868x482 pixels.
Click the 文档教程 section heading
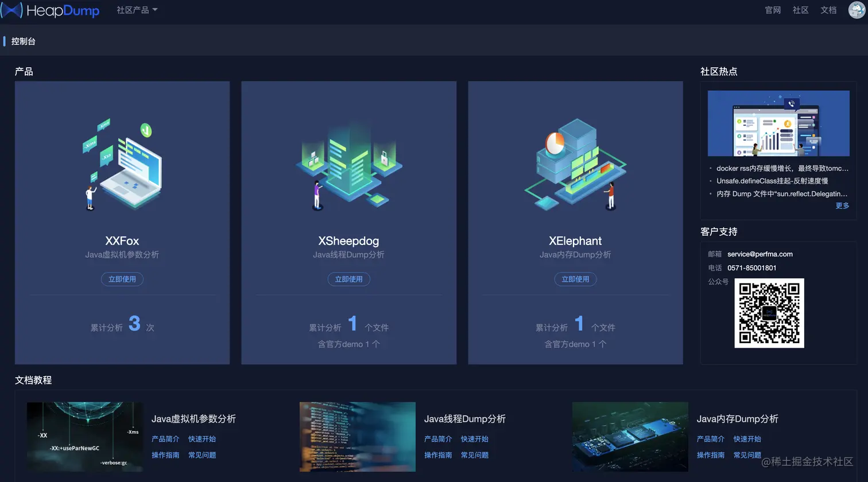33,380
